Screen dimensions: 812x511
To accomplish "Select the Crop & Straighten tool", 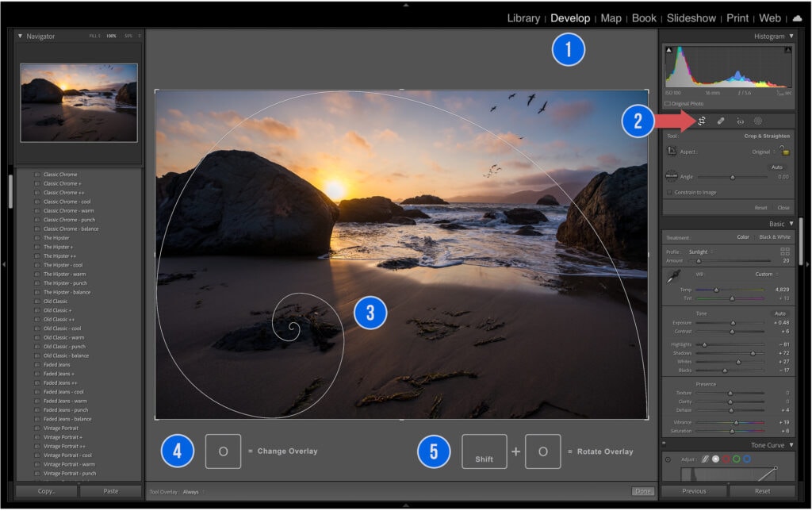I will coord(702,121).
